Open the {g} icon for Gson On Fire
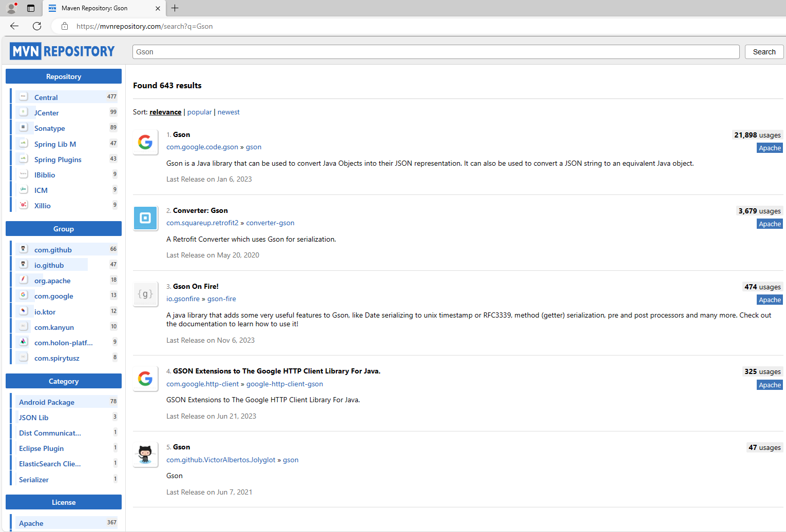 pos(145,294)
